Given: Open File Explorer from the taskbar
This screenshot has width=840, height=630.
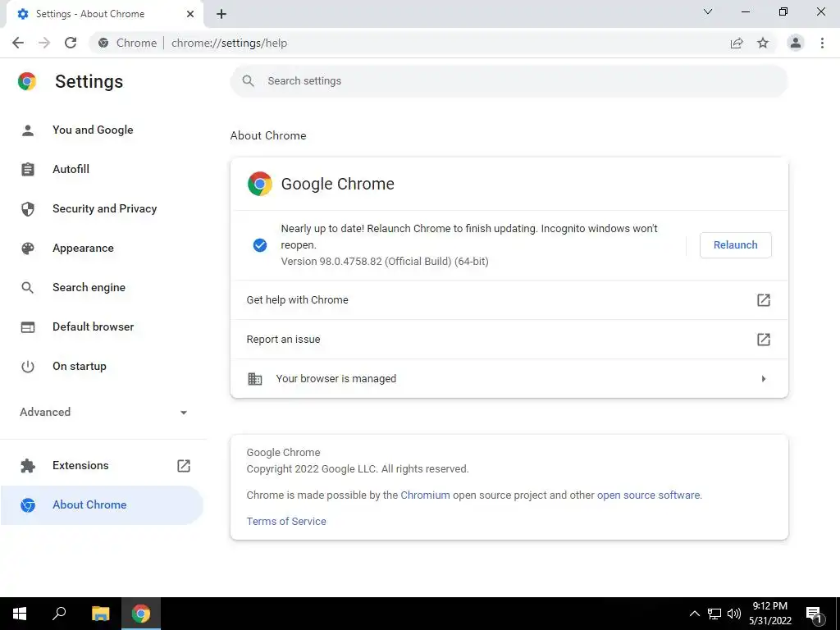Looking at the screenshot, I should click(100, 614).
